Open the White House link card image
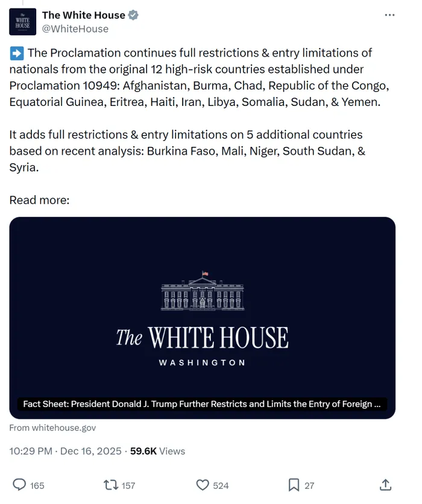 (x=202, y=307)
